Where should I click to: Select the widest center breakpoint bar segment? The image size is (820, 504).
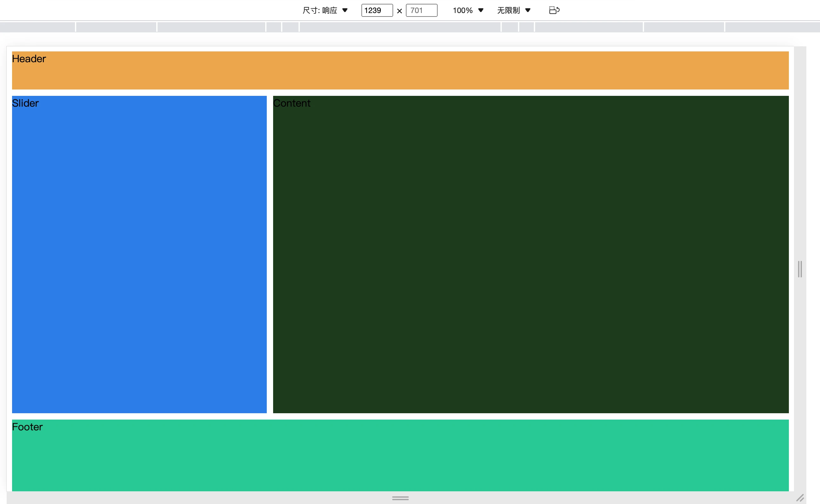400,27
